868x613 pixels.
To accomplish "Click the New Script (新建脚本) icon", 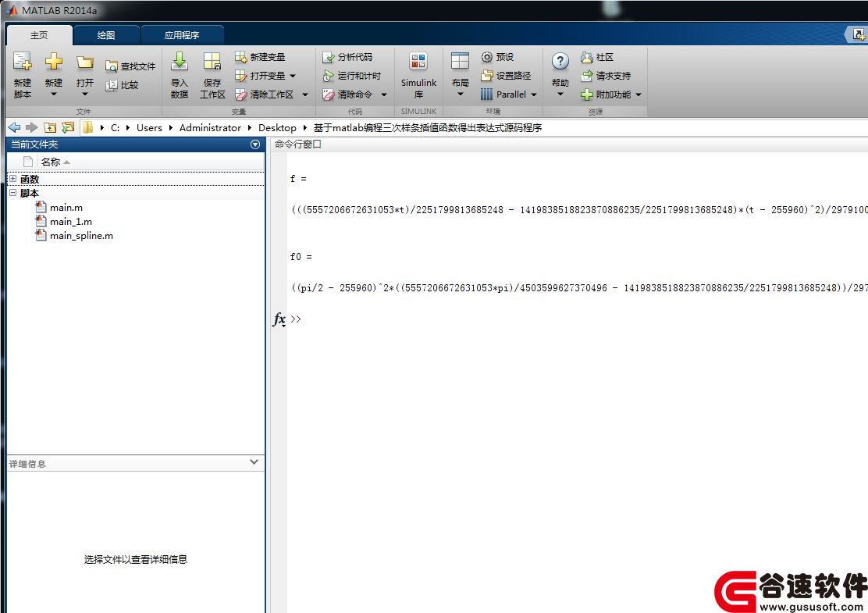I will (23, 61).
